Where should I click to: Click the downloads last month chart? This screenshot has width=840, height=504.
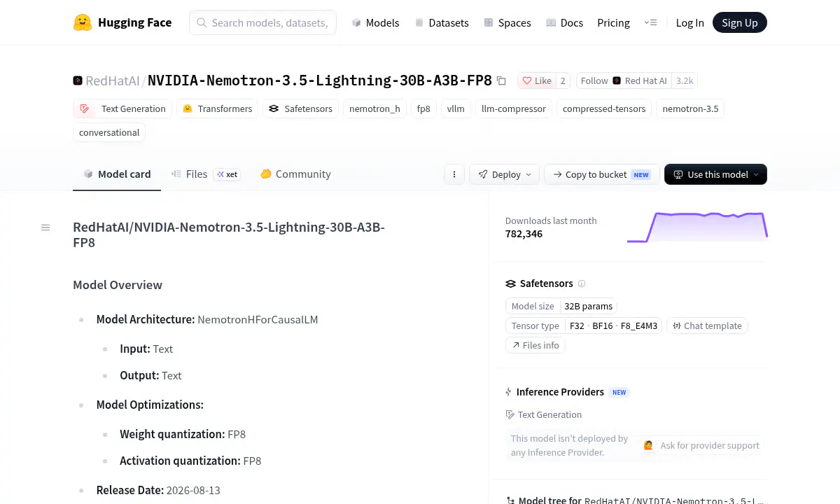tap(697, 227)
